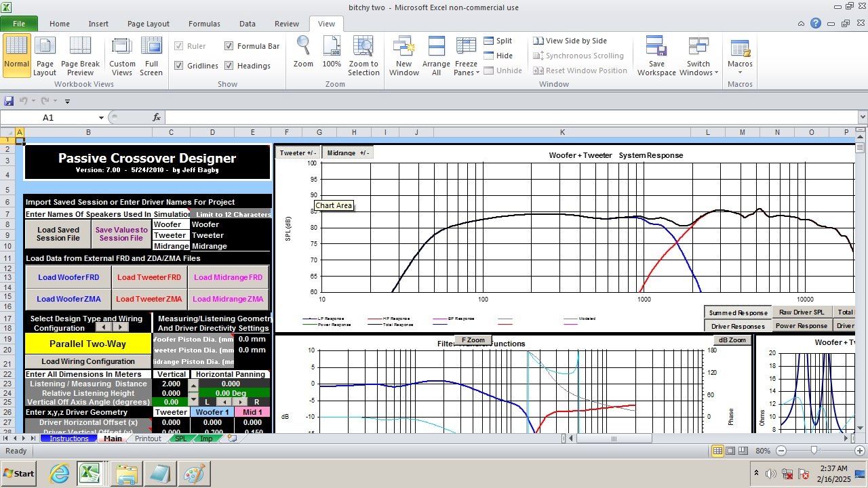Click the Tweeter +/- button
Viewport: 868px width, 488px height.
point(298,152)
